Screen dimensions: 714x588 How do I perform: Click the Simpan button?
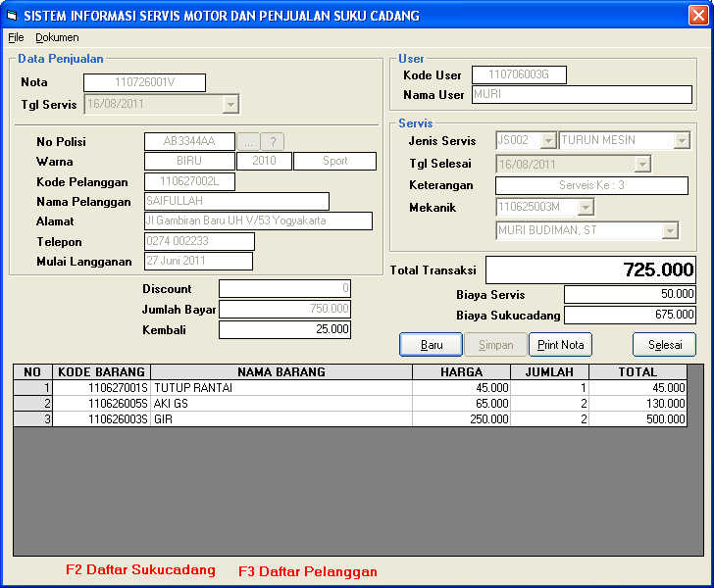pos(495,345)
